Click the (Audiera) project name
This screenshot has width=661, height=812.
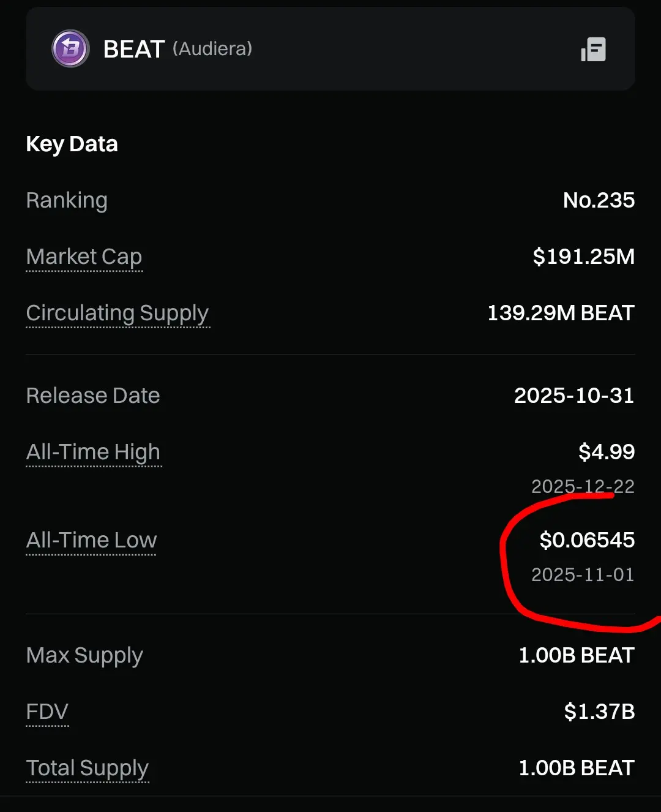click(x=212, y=49)
